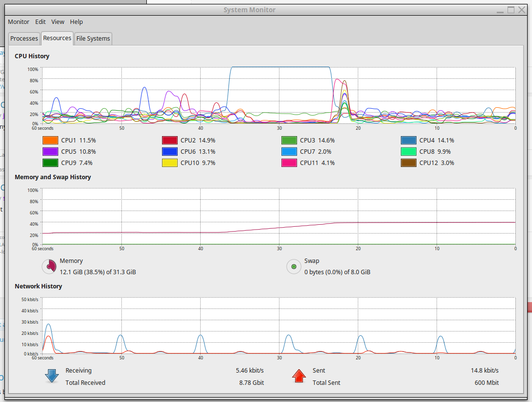The height and width of the screenshot is (402, 532).
Task: Click the CPU4 steel blue color swatch
Action: pos(409,140)
